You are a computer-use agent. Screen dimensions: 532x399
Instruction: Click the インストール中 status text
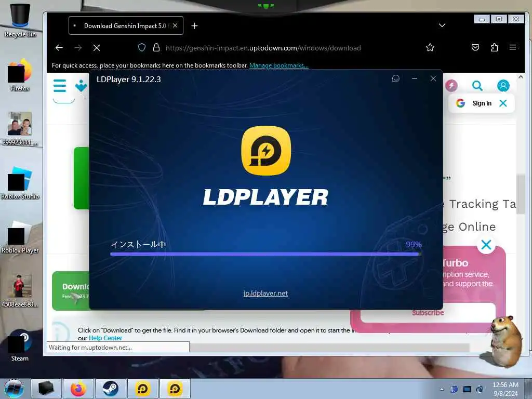pyautogui.click(x=138, y=244)
